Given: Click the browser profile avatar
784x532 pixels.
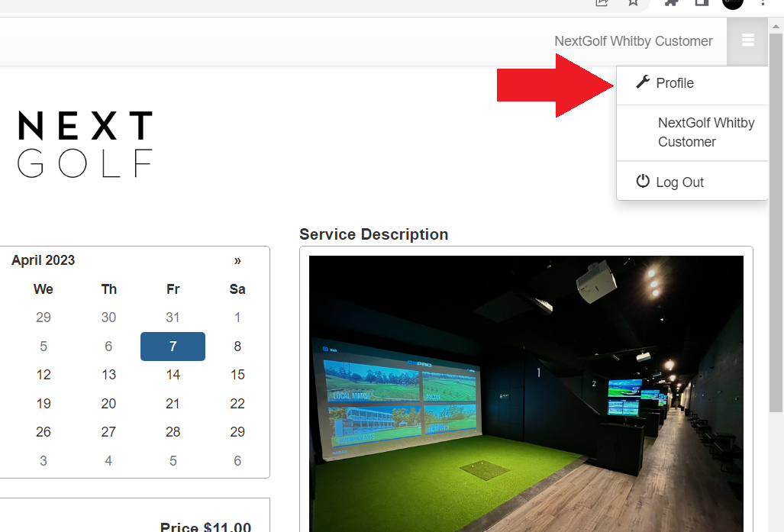Looking at the screenshot, I should (733, 3).
